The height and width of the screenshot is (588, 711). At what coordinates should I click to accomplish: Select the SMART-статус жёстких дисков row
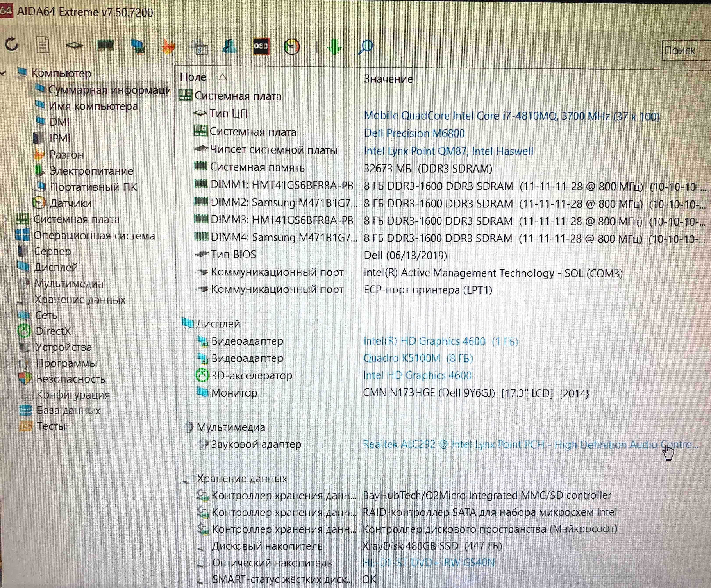tap(286, 579)
